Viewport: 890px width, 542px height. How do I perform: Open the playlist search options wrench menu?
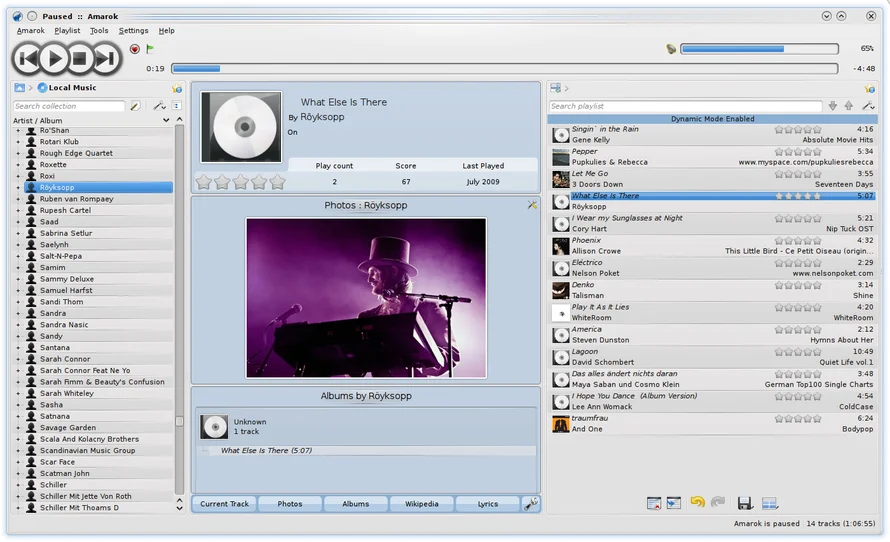click(868, 106)
